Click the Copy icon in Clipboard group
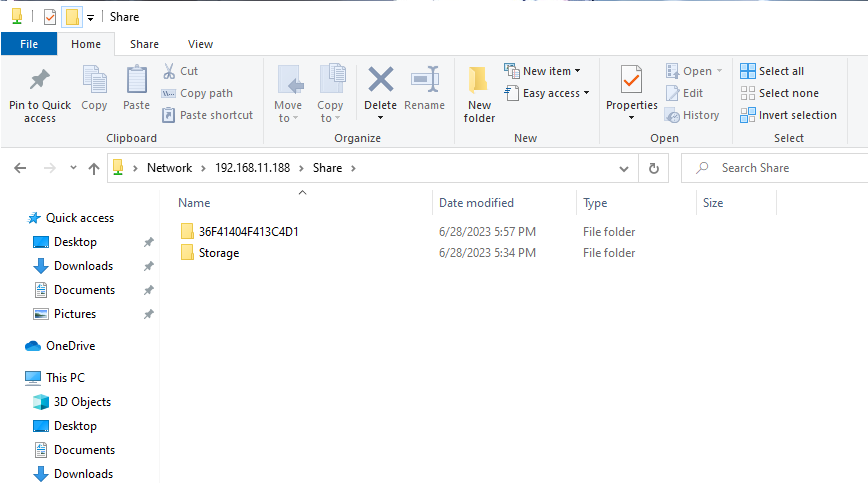This screenshot has height=483, width=868. click(94, 79)
